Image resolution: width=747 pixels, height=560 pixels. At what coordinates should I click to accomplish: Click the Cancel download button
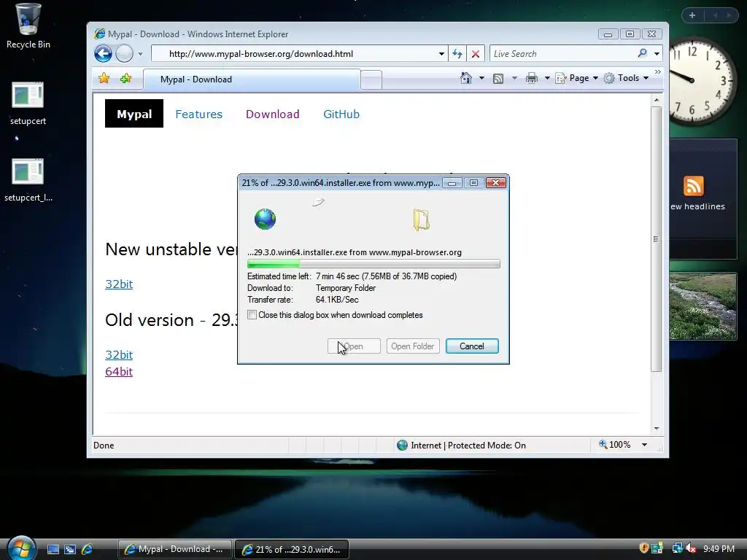472,346
